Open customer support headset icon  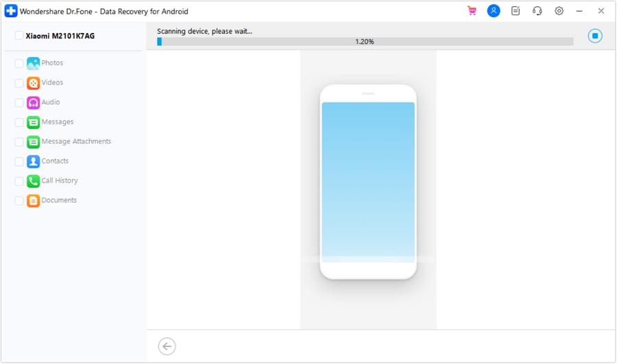pos(537,11)
